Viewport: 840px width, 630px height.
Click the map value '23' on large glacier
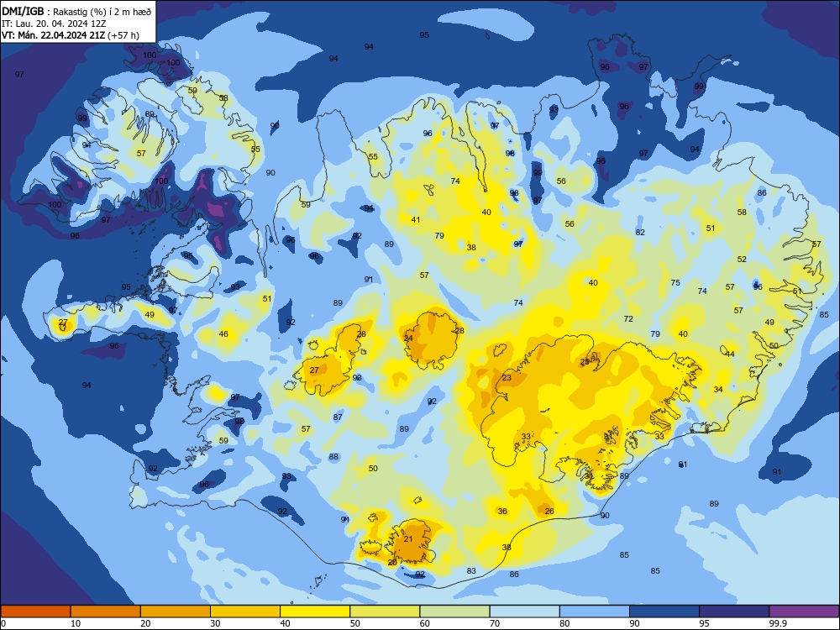(x=507, y=378)
